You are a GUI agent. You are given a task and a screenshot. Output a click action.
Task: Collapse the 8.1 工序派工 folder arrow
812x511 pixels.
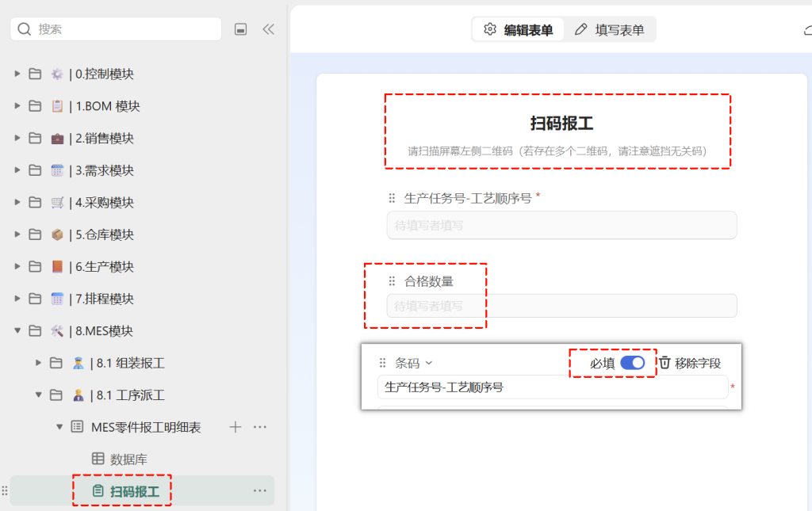(x=38, y=395)
